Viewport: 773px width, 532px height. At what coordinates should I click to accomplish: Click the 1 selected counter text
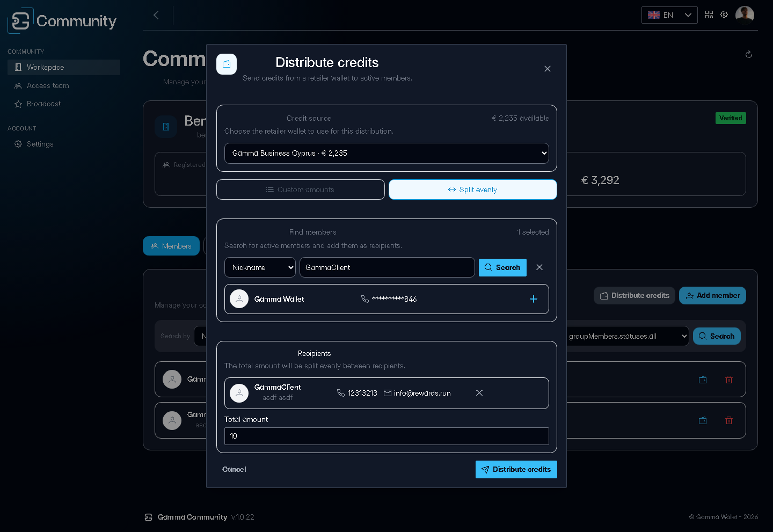pos(533,232)
